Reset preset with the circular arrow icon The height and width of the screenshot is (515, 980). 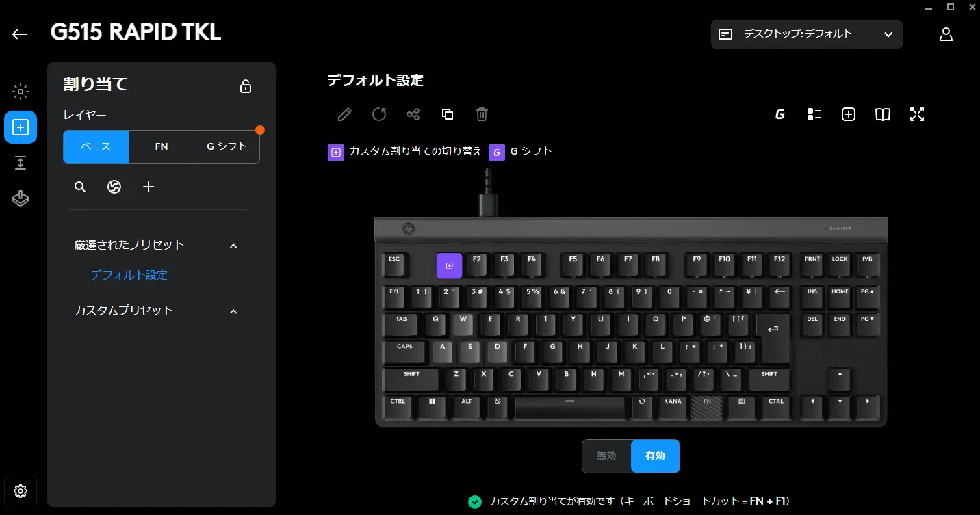[379, 114]
